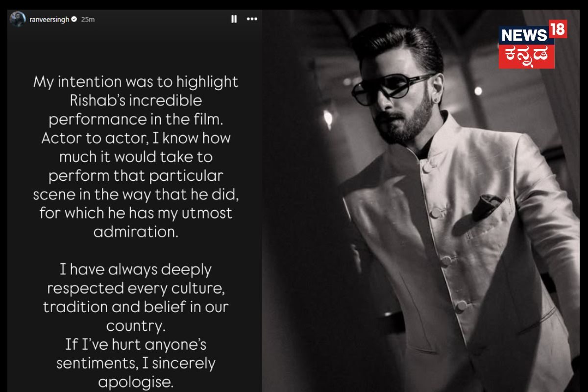Click the blue verified badge
The image size is (588, 392).
tap(74, 19)
